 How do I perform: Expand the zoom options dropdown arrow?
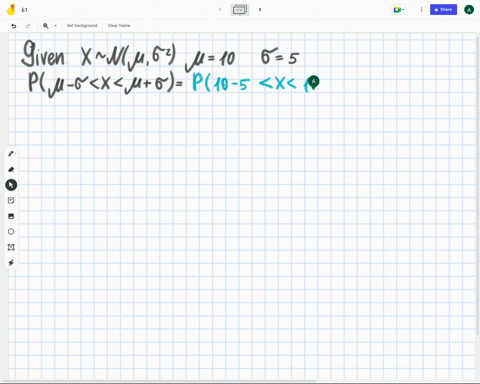pyautogui.click(x=55, y=26)
